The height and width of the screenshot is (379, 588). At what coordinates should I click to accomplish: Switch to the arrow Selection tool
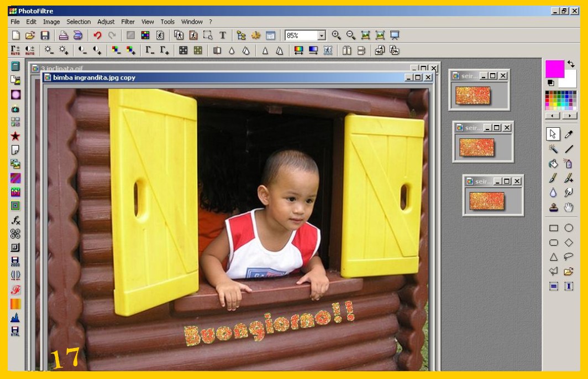coord(553,134)
